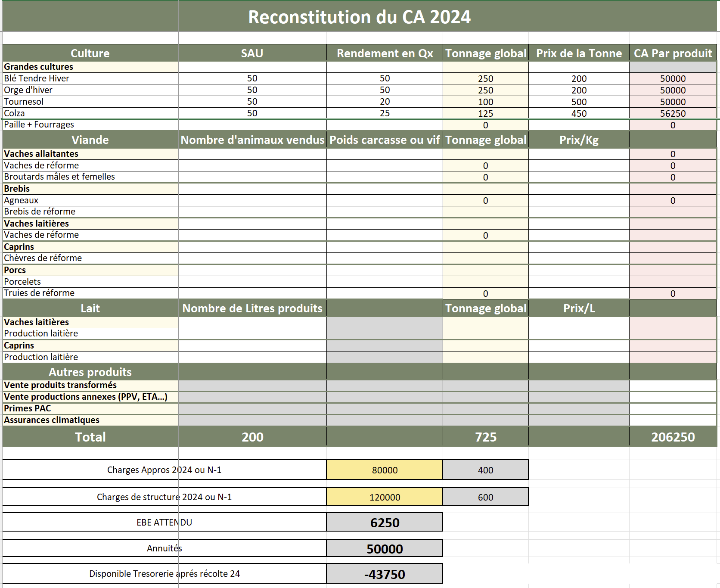Click the Autres produits section header
720x588 pixels.
[x=90, y=372]
